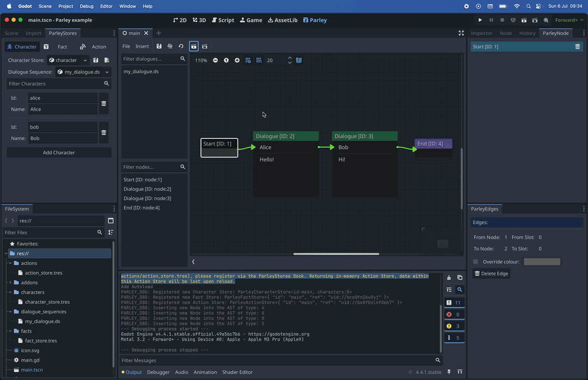The width and height of the screenshot is (588, 380).
Task: Open the Dialogue Sequence dropdown
Action: (x=84, y=72)
